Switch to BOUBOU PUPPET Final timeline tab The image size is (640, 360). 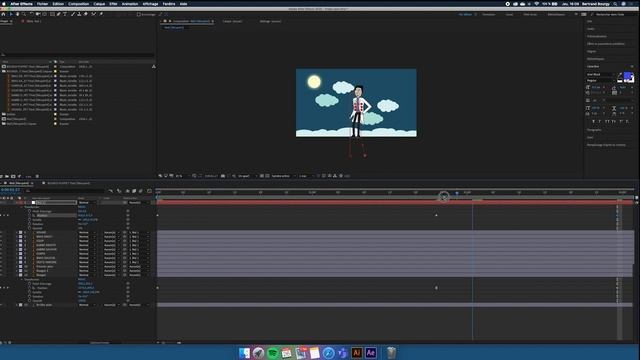coord(68,183)
